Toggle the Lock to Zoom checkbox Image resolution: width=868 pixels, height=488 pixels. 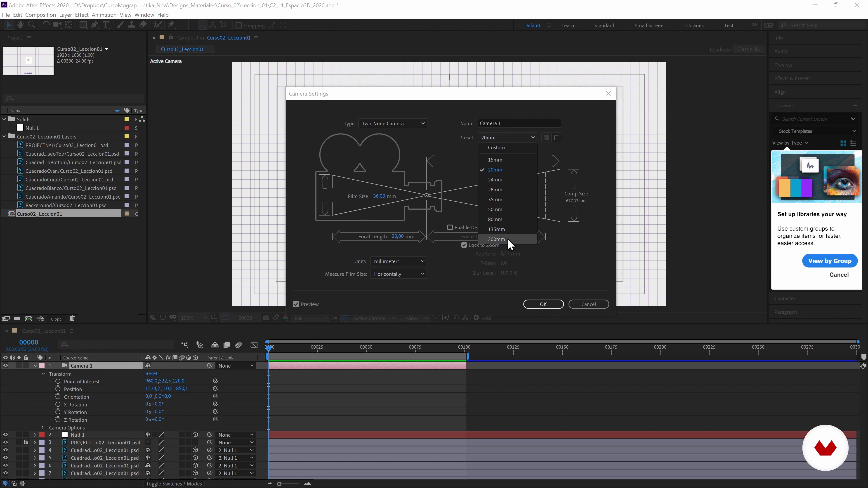[x=464, y=245]
